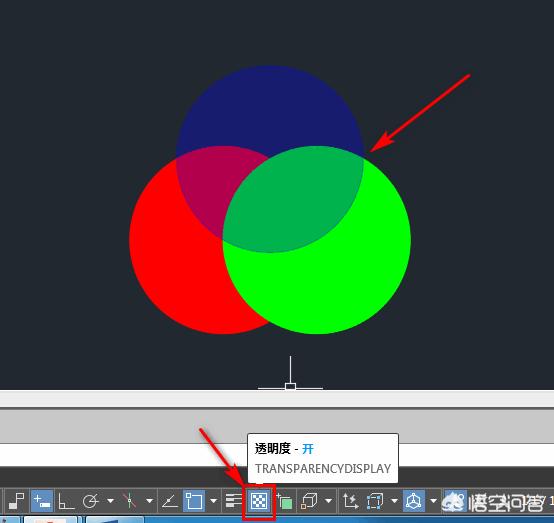Click inside the command line input area
Viewport: 554px width, 523px height.
click(x=124, y=455)
